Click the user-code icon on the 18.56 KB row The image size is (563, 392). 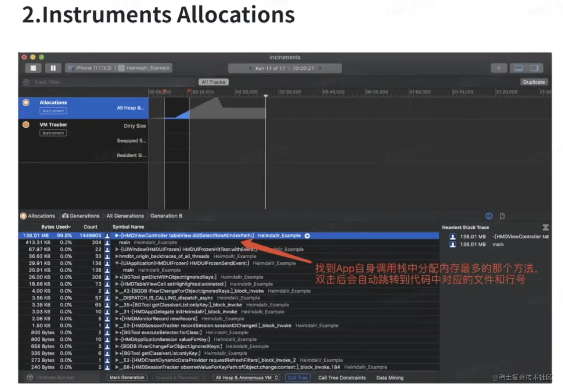coord(107,284)
